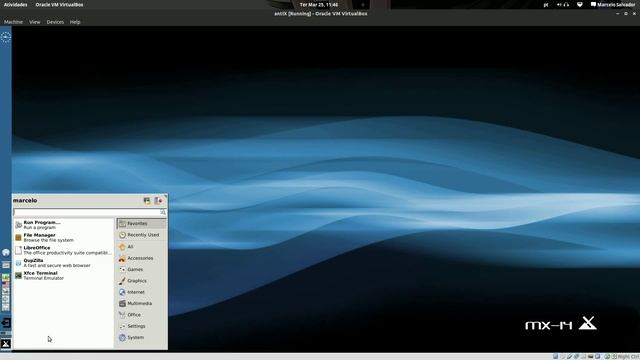The image size is (640, 360).
Task: Click the clock icon atop left panel
Action: tap(6, 37)
